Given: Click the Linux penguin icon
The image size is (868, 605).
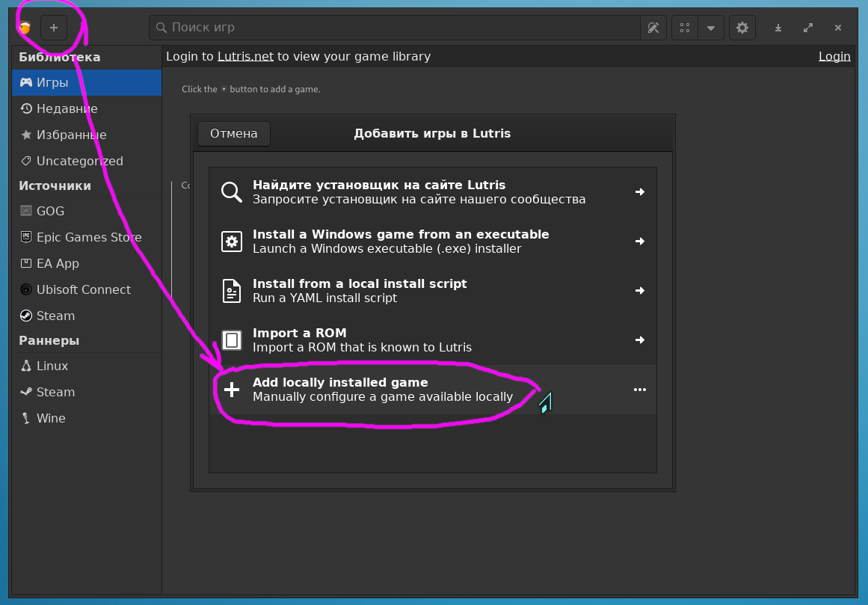Looking at the screenshot, I should pos(26,366).
